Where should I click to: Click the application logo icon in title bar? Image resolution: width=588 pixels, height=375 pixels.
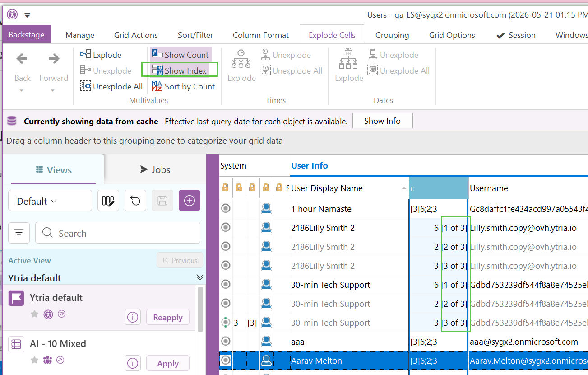coord(12,14)
